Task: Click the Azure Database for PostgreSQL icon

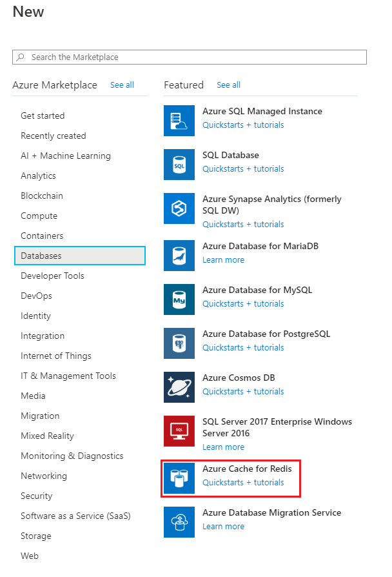Action: [x=179, y=343]
